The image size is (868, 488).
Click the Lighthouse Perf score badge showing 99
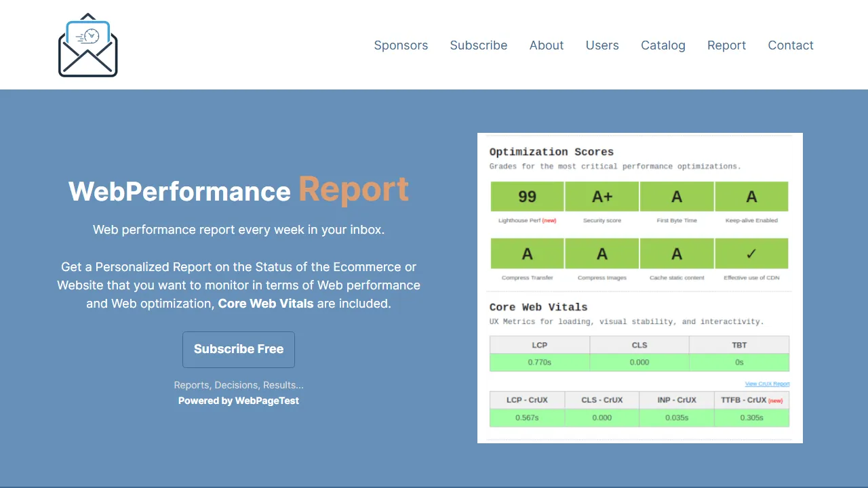(527, 196)
